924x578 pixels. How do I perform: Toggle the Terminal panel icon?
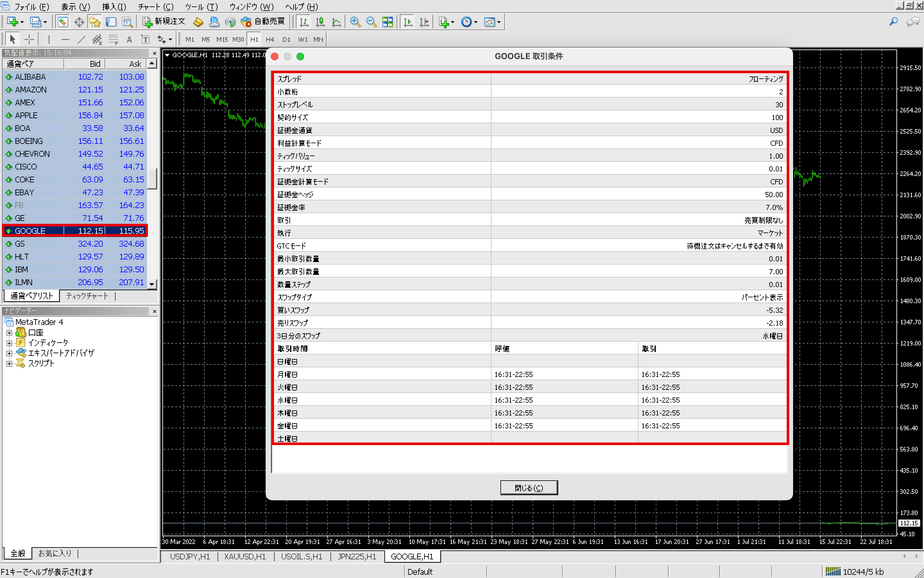[111, 22]
